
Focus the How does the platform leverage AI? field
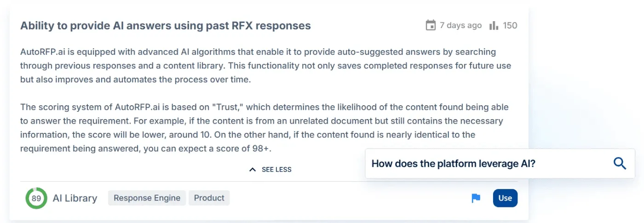[x=500, y=163]
